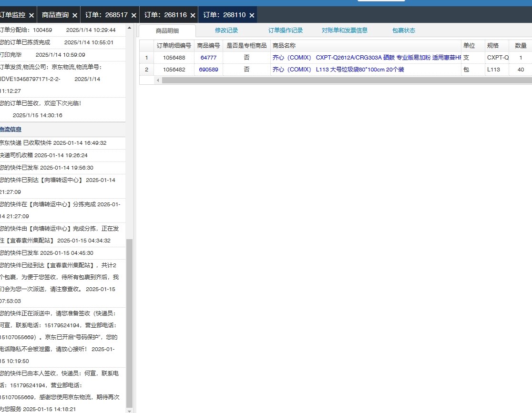Image resolution: width=532 pixels, height=413 pixels.
Task: Close the 订单: 268517 tab
Action: (x=133, y=15)
